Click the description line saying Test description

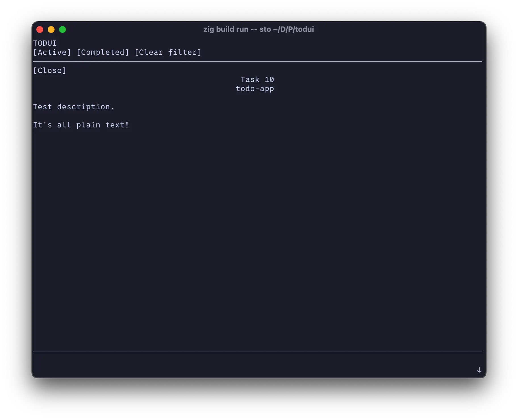74,107
